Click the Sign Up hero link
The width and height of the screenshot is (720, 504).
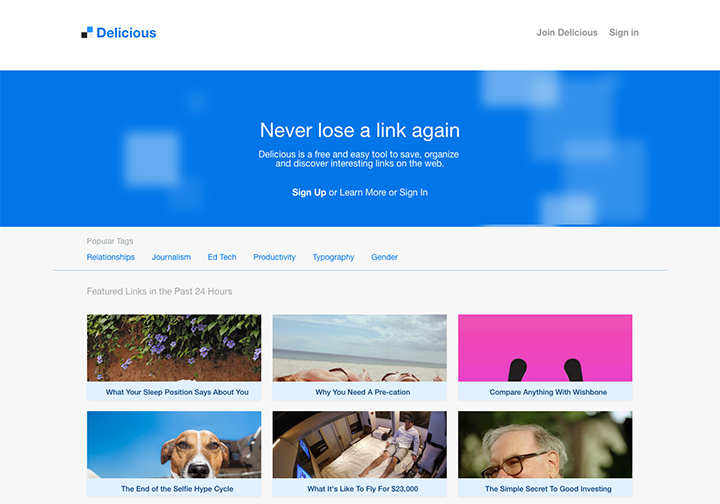(x=309, y=192)
